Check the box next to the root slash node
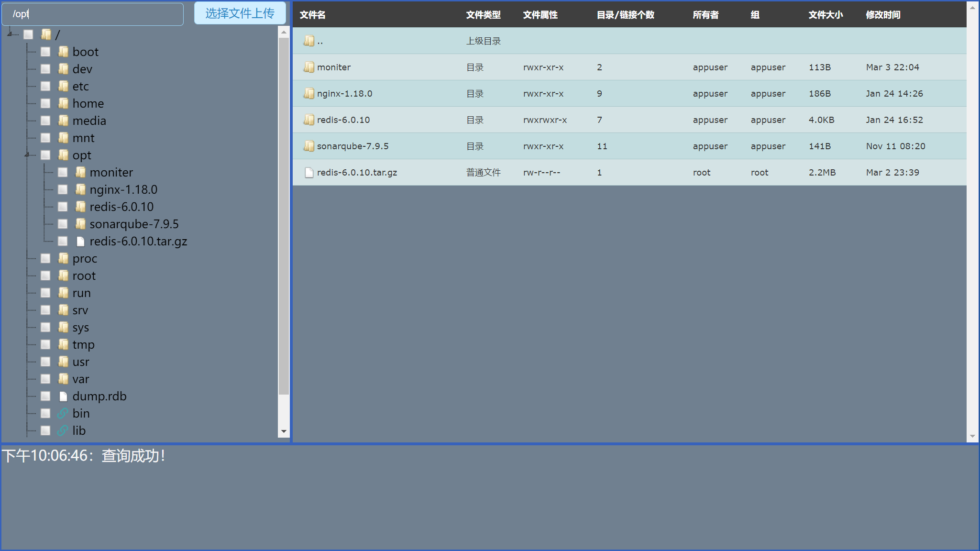980x551 pixels. tap(28, 34)
